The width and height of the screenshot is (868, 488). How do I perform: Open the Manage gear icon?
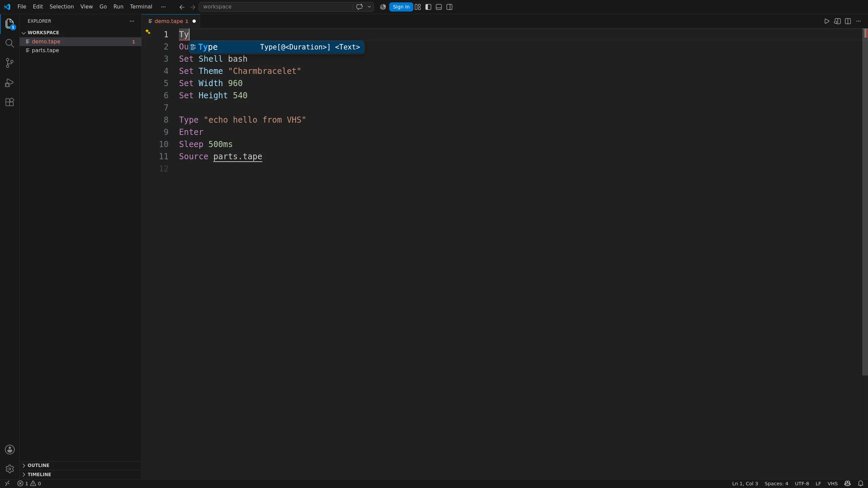pyautogui.click(x=9, y=469)
